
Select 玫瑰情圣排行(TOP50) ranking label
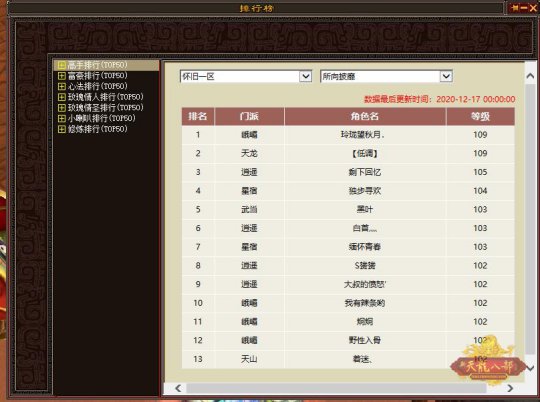point(105,108)
